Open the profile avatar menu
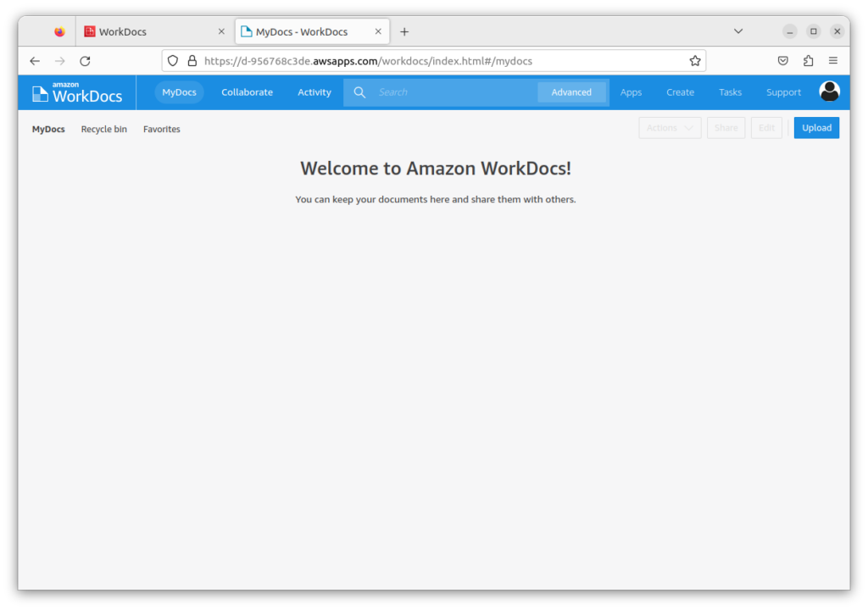This screenshot has height=610, width=868. click(829, 91)
